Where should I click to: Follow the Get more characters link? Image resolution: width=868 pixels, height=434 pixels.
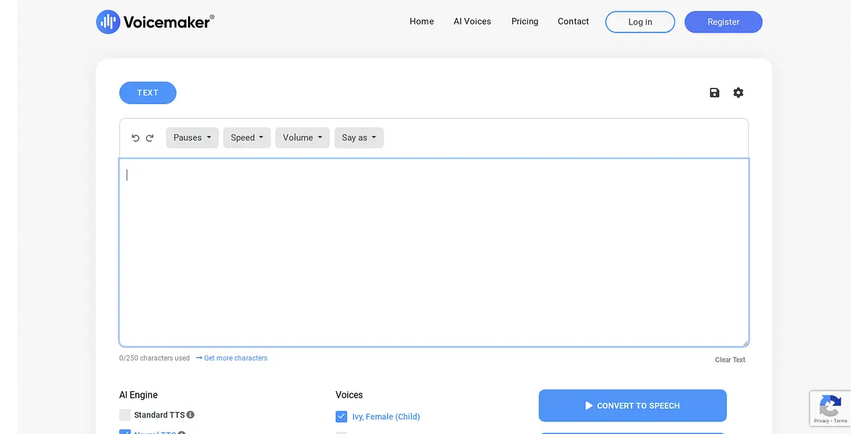(x=235, y=358)
